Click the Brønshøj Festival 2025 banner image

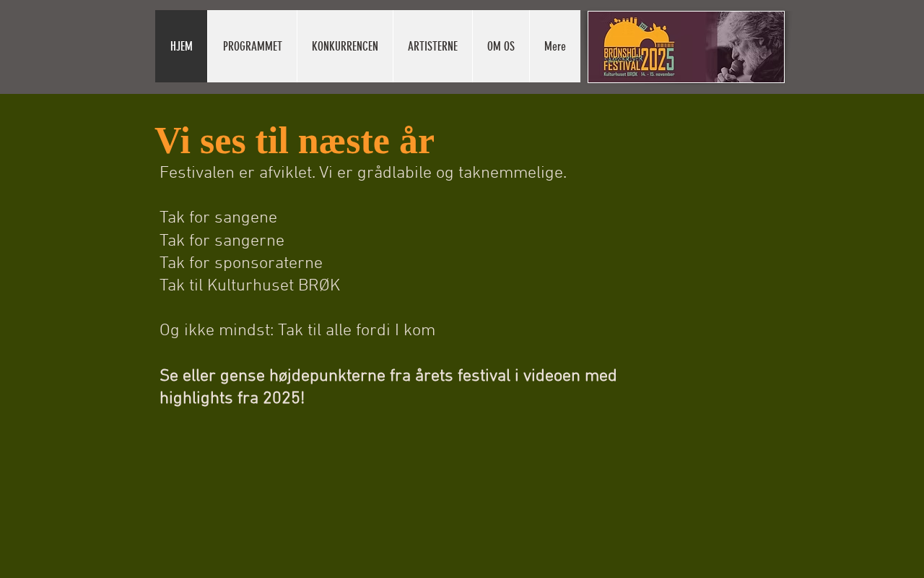pyautogui.click(x=686, y=47)
